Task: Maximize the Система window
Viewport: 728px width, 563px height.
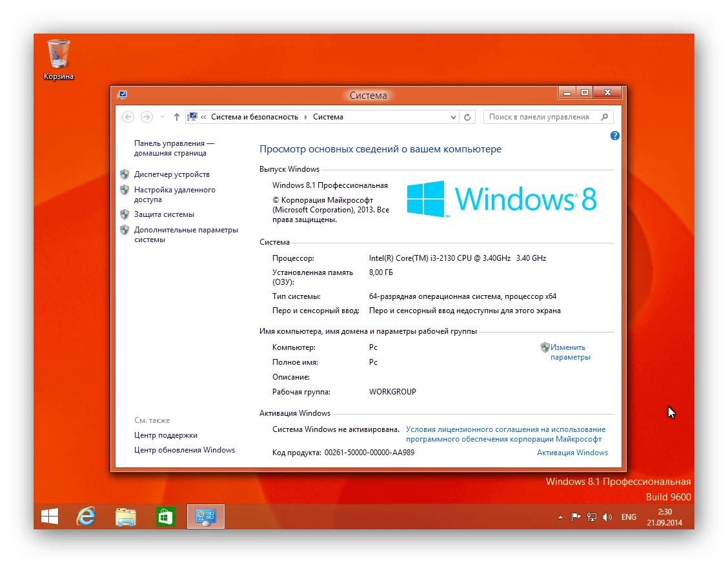Action: pos(585,93)
